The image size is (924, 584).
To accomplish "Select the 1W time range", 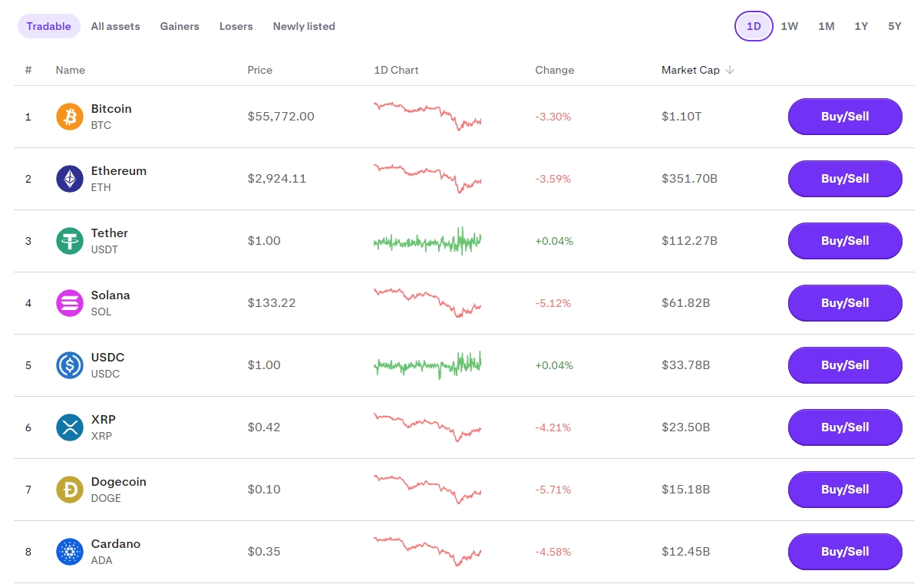I will click(x=790, y=26).
